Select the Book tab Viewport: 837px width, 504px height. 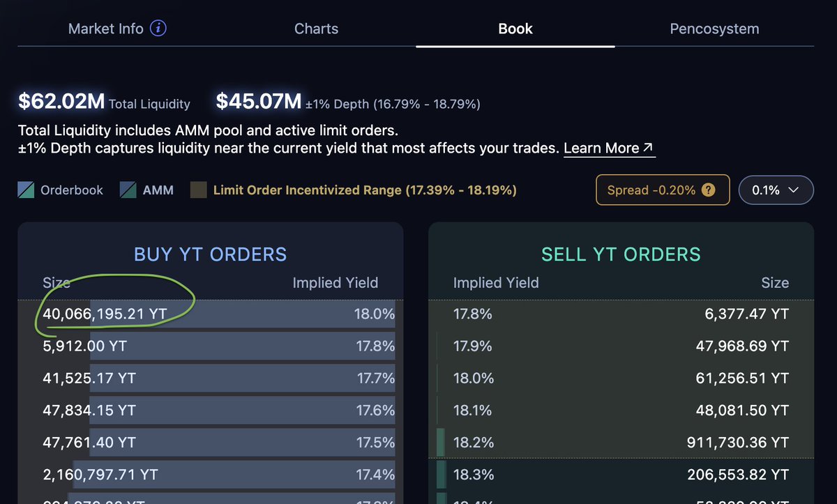[515, 29]
